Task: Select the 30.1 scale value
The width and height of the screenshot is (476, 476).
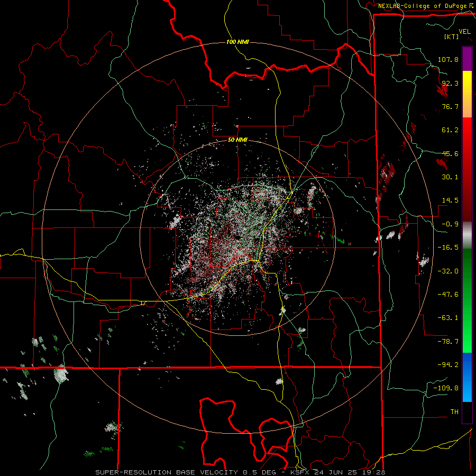Action: pyautogui.click(x=450, y=177)
